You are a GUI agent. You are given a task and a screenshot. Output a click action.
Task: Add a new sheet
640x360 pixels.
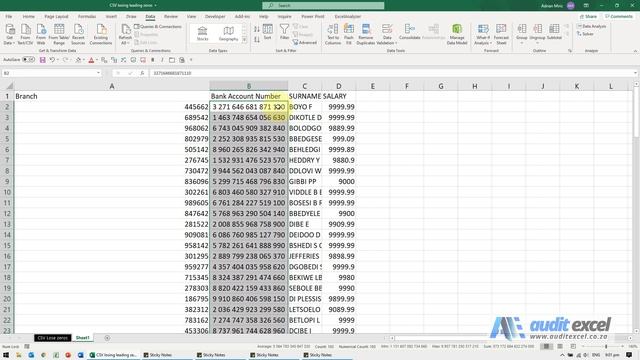107,338
